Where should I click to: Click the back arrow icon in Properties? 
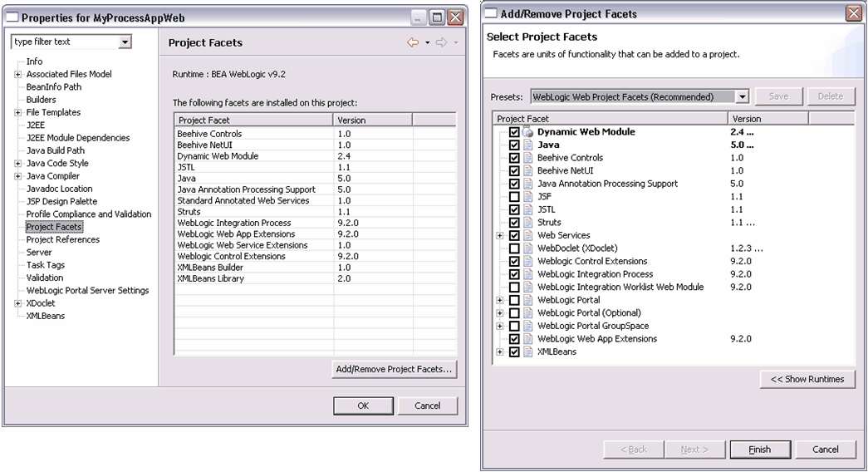[413, 42]
